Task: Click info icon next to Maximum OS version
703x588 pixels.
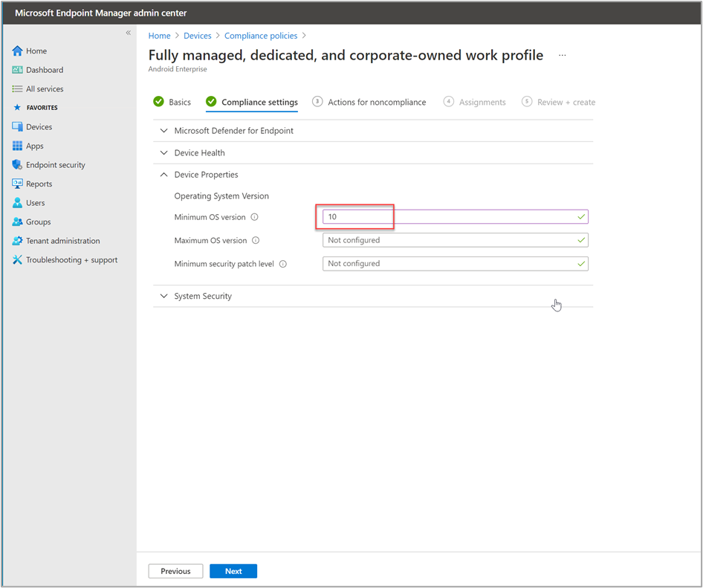Action: click(256, 241)
